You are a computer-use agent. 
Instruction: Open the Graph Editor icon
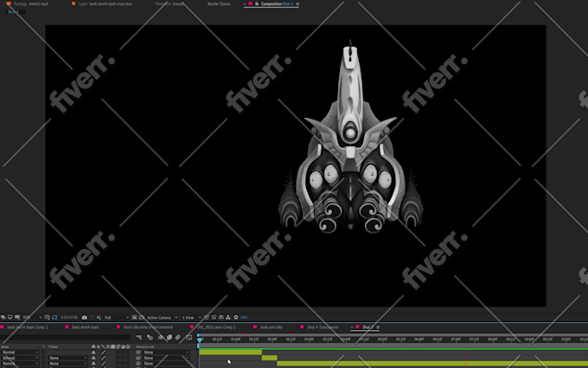(x=189, y=337)
